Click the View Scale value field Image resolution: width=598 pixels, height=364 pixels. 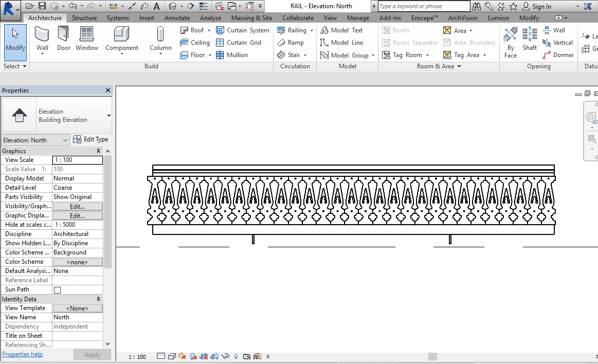pyautogui.click(x=78, y=160)
